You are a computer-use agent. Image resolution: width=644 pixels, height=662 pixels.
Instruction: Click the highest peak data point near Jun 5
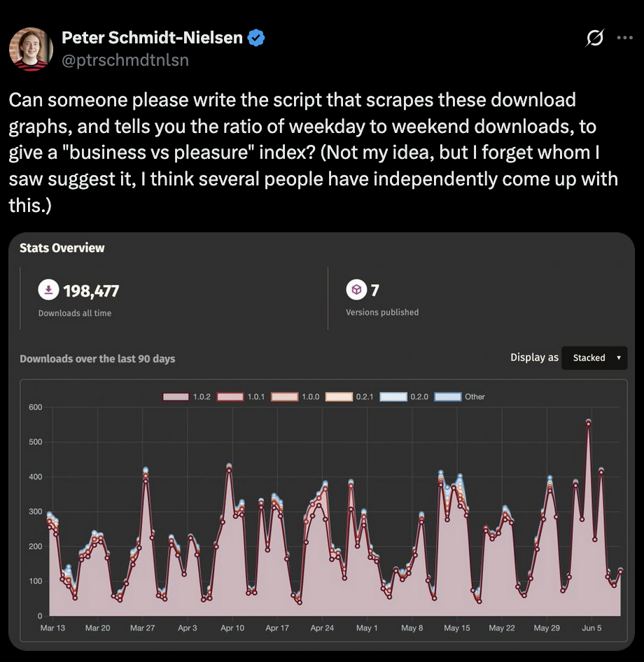[x=589, y=423]
